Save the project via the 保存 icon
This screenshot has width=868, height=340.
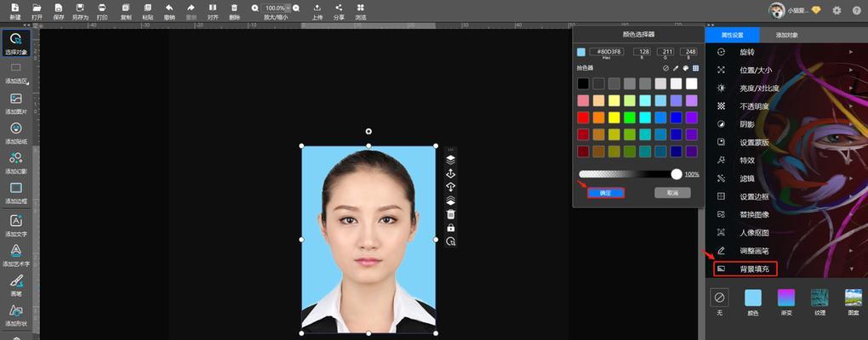tap(59, 8)
